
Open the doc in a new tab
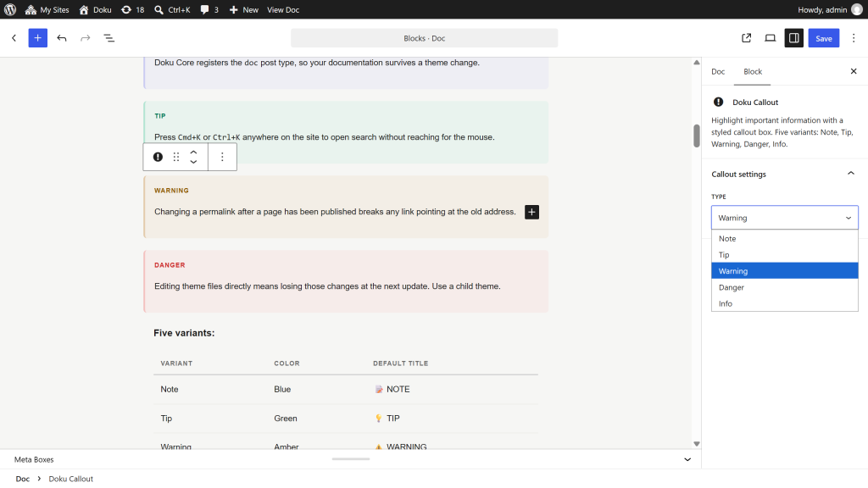click(x=746, y=38)
